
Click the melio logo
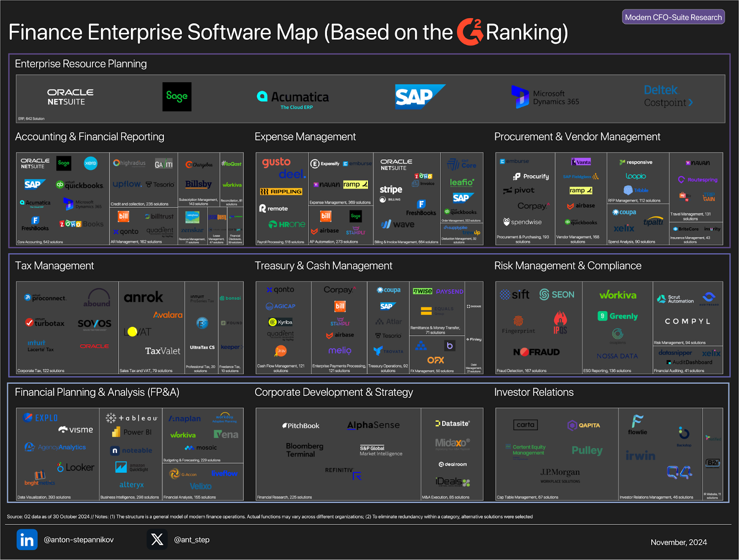[x=340, y=351]
